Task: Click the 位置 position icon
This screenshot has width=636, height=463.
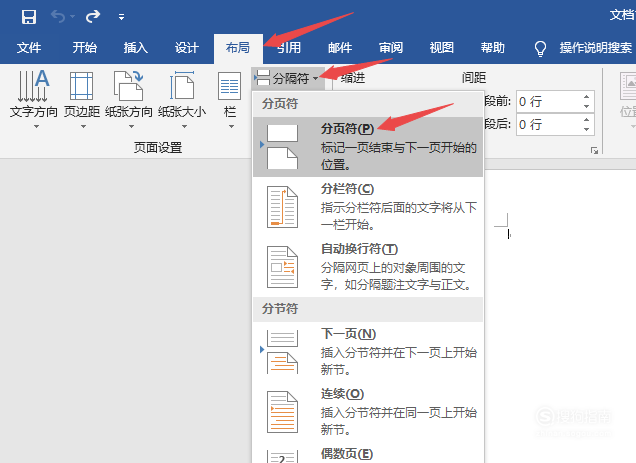Action: click(x=628, y=86)
